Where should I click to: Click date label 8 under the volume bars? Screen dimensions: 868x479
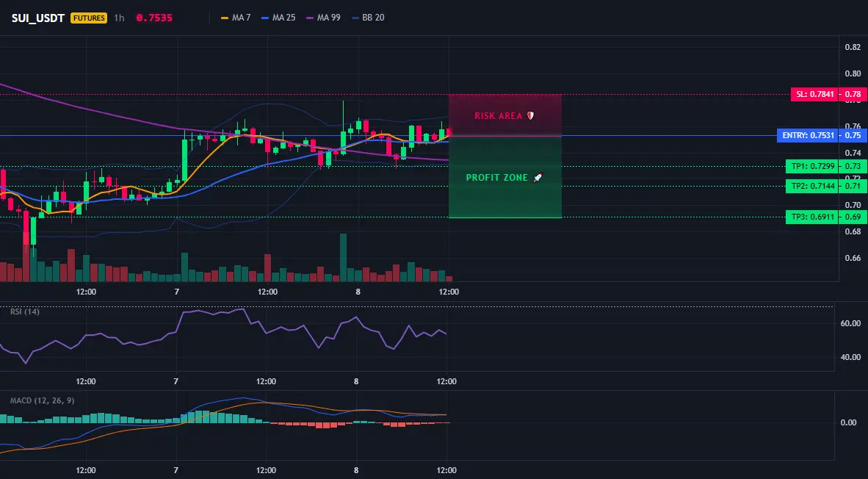358,292
